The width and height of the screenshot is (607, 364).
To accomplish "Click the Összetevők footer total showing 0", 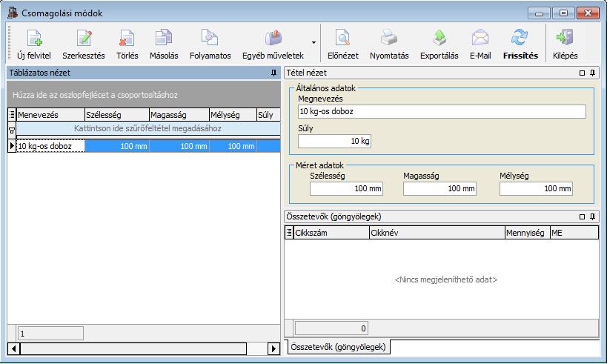I will click(x=331, y=328).
